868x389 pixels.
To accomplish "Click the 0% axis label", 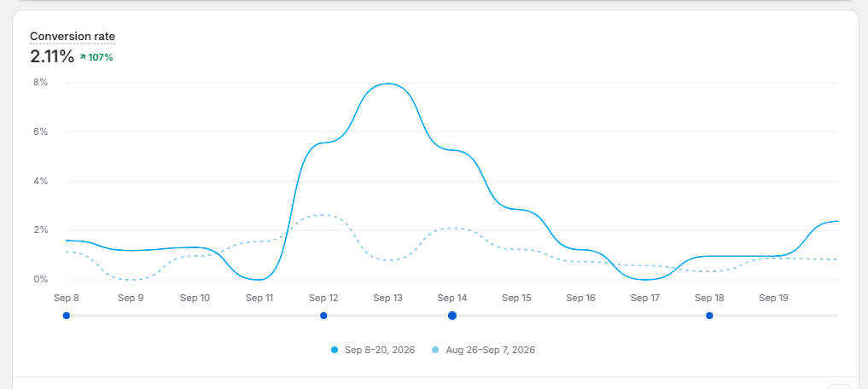I will 41,280.
